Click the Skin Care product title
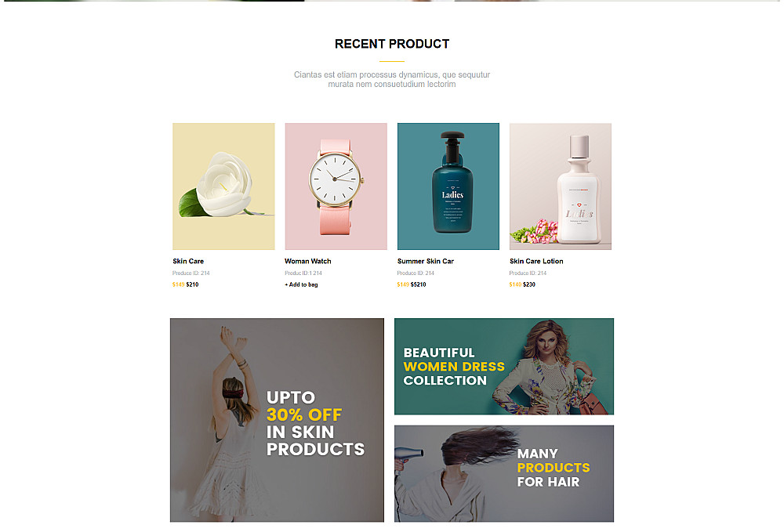Screen dimensions: 784x532 (x=188, y=261)
